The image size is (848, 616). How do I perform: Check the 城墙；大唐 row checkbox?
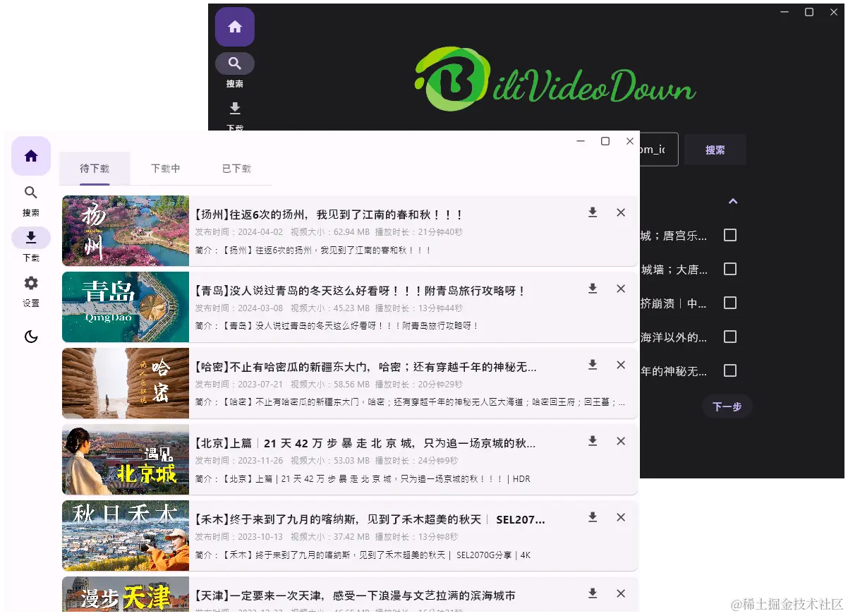[x=730, y=269]
